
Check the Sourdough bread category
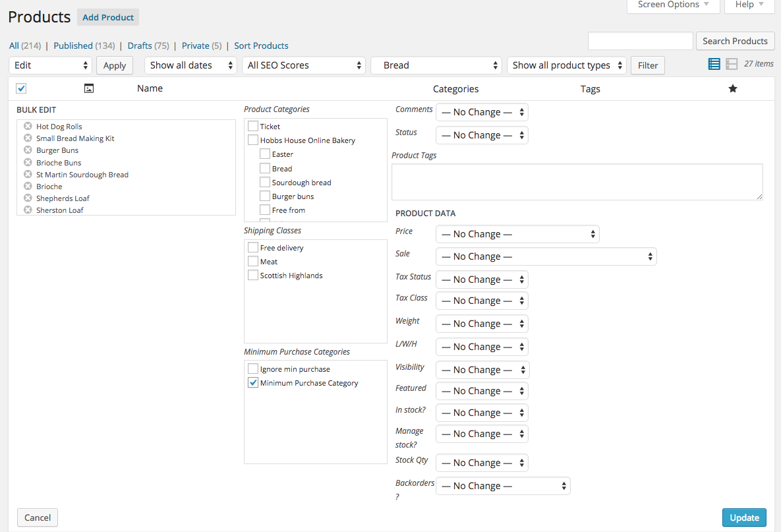click(x=265, y=182)
